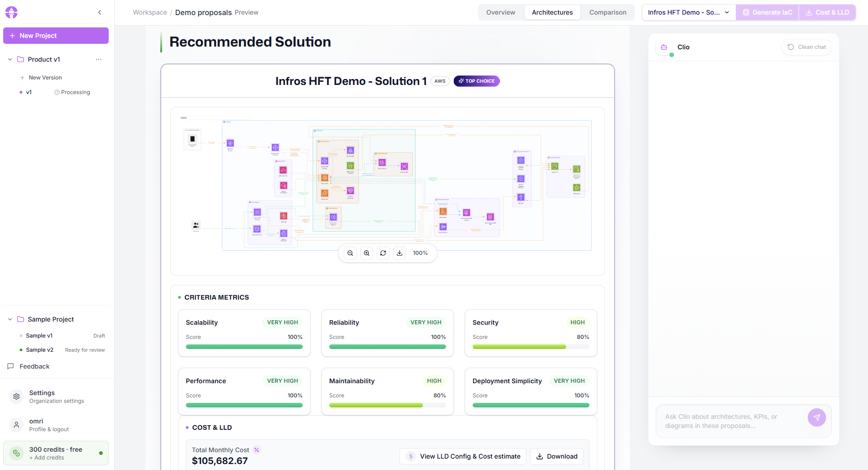Image resolution: width=868 pixels, height=470 pixels.
Task: Click the Clio bot icon
Action: pos(664,47)
